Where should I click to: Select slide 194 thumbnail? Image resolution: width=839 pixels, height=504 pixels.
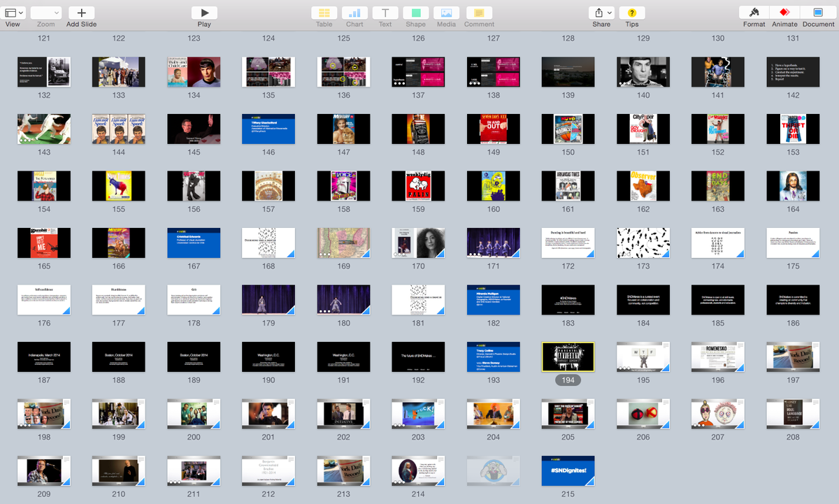(x=568, y=357)
